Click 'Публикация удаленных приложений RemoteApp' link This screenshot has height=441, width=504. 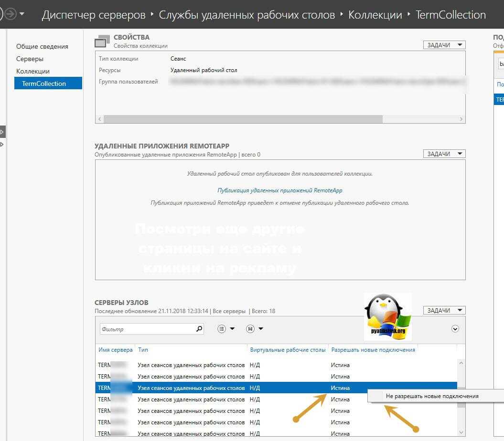point(279,190)
